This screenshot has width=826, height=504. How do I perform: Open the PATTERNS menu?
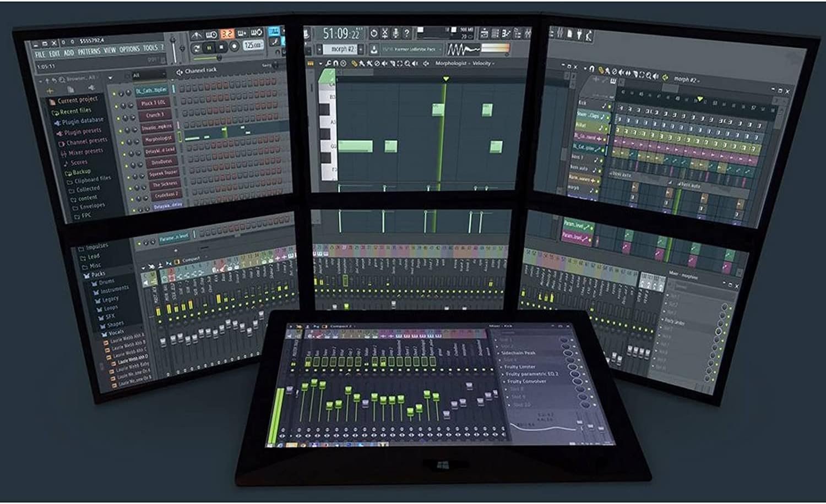[89, 52]
